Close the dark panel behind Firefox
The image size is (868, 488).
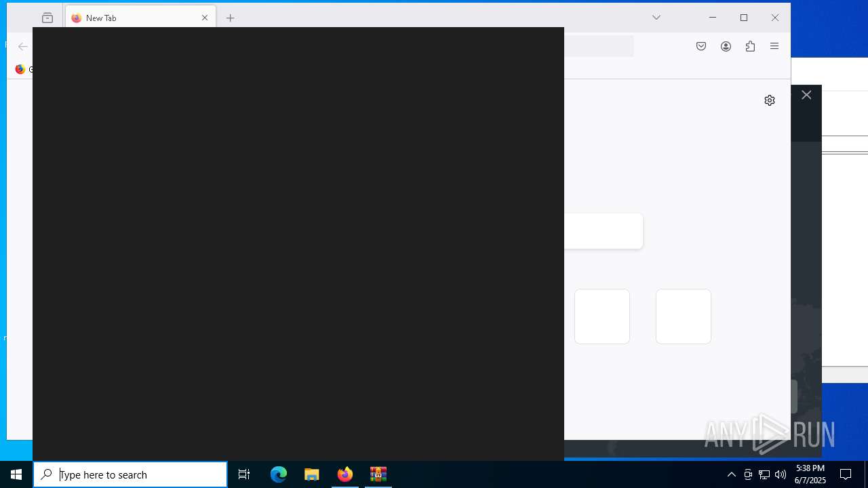pos(806,95)
